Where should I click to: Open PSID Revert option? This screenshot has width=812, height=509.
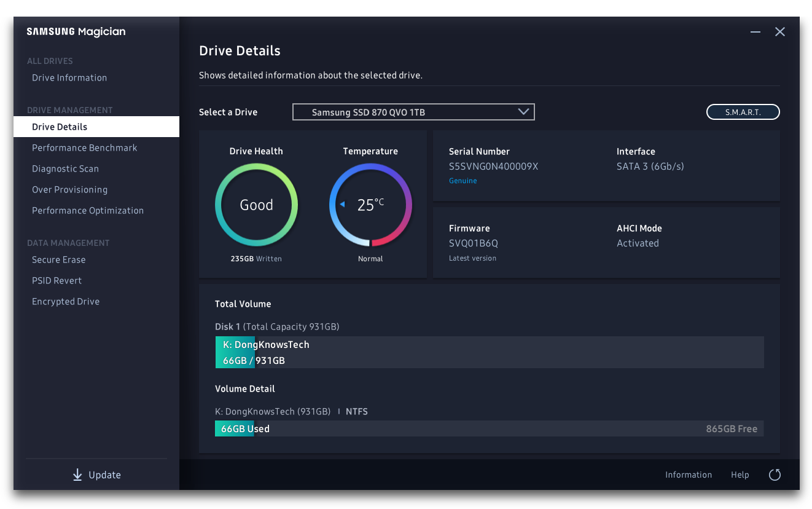point(57,280)
